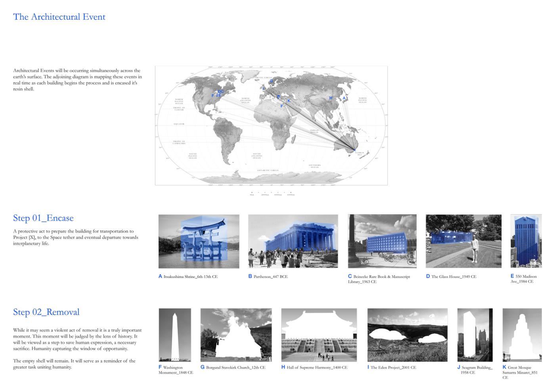This screenshot has height=392, width=555.
Task: Click caption 'The Glass House_1949 CE'
Action: pos(454,276)
